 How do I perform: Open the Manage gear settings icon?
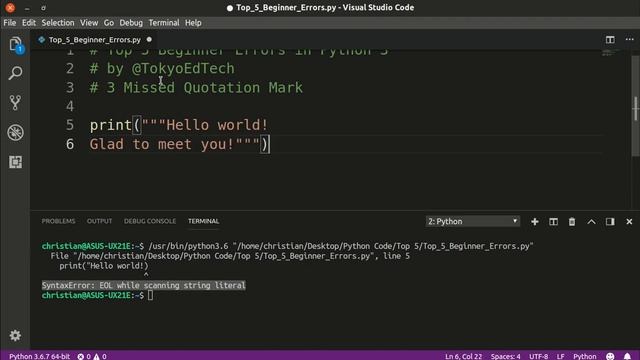tap(15, 335)
